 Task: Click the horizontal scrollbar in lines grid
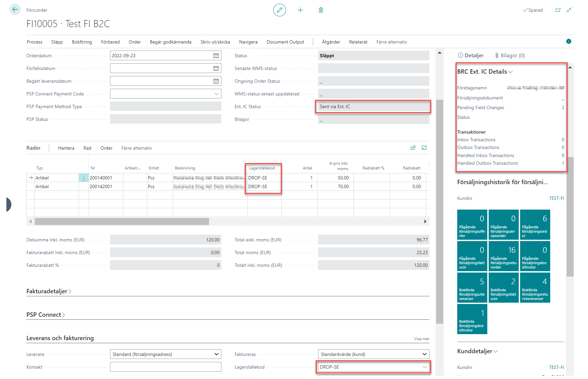[x=122, y=221]
